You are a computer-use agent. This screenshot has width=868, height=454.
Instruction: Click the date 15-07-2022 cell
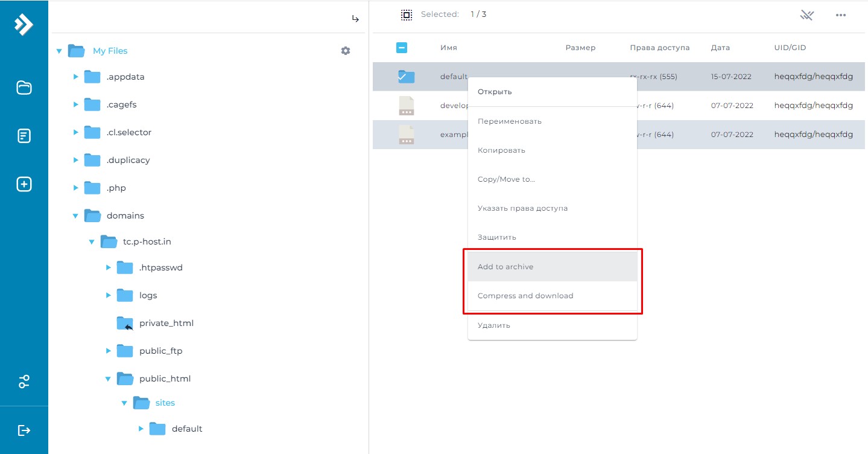pos(732,77)
